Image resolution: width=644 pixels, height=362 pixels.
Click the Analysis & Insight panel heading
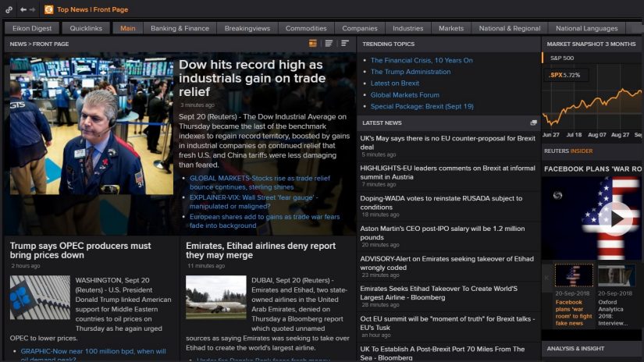[575, 349]
